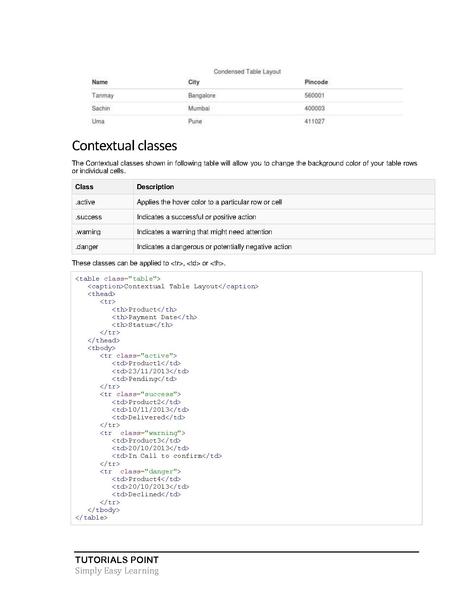This screenshot has height=599, width=463.
Task: Click the 'Uma' name cell
Action: pyautogui.click(x=98, y=121)
